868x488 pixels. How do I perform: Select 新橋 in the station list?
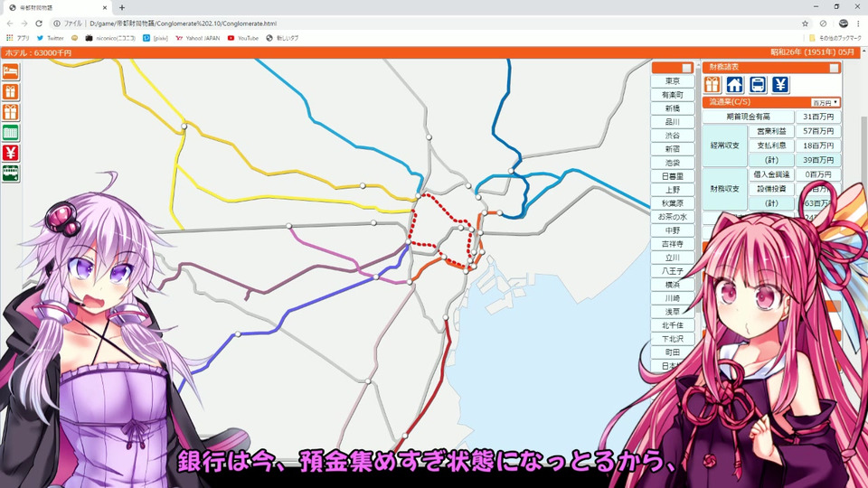pos(673,108)
